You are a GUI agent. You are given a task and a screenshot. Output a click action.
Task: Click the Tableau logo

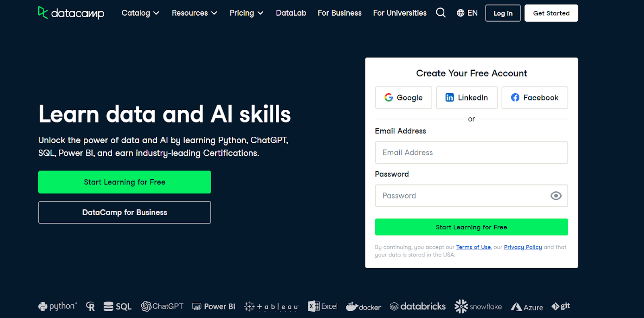[x=271, y=307]
